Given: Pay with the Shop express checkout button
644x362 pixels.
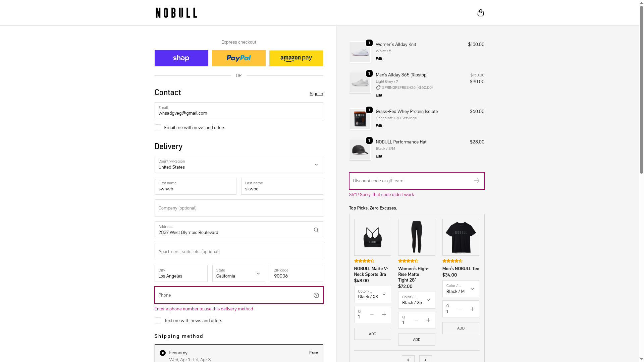Looking at the screenshot, I should click(x=181, y=58).
